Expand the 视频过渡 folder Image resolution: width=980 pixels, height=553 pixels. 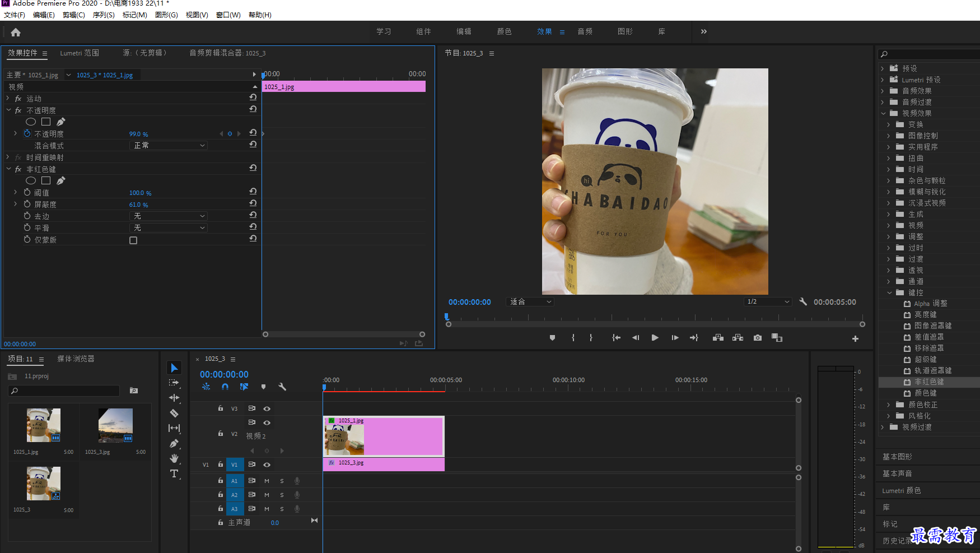[883, 427]
